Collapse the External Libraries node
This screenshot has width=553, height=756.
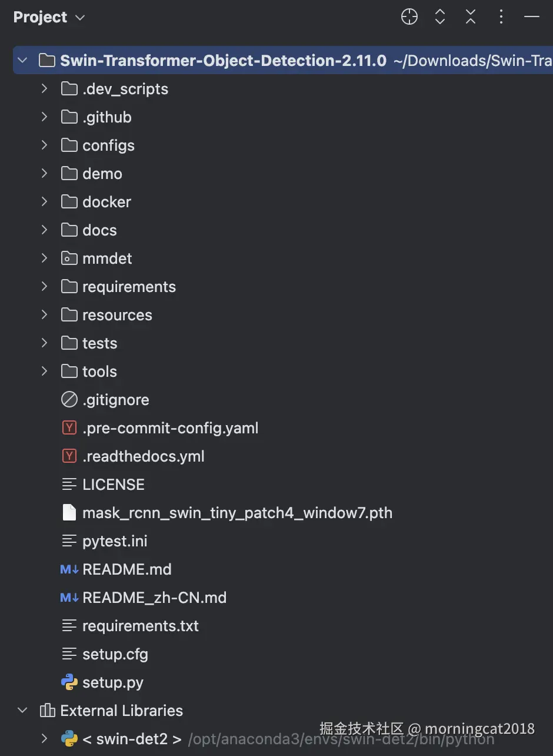[23, 711]
